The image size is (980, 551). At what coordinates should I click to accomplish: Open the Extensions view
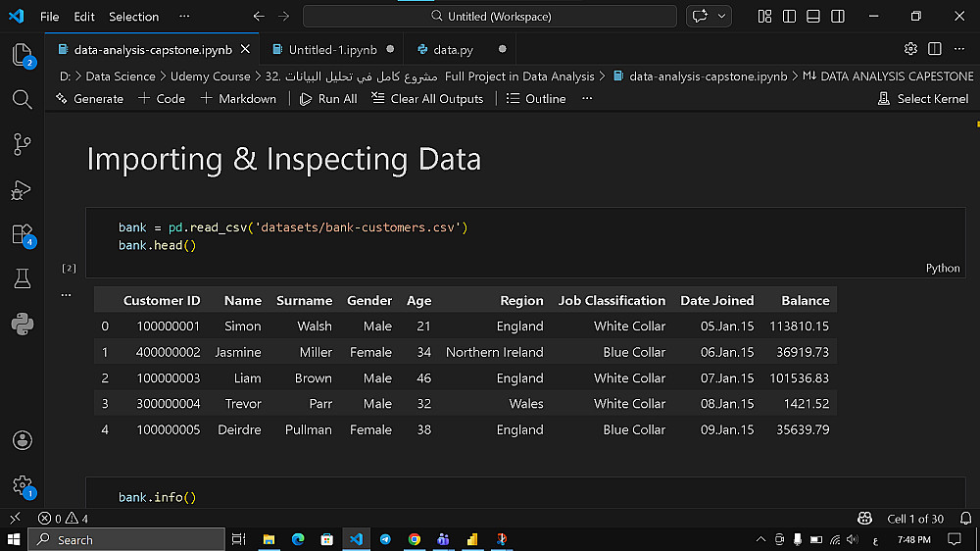tap(22, 234)
